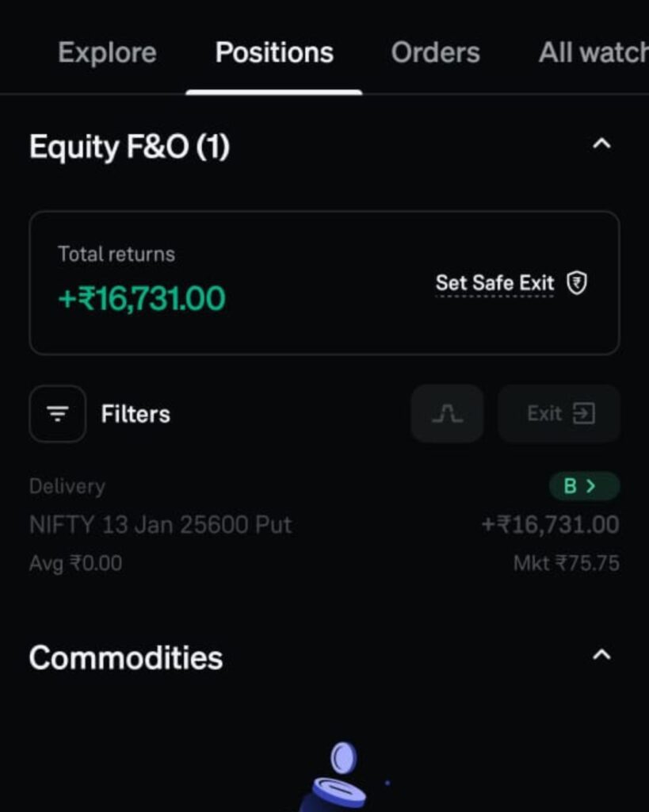Open the Orders tab
Screen dimensions: 649x812
[x=435, y=53]
